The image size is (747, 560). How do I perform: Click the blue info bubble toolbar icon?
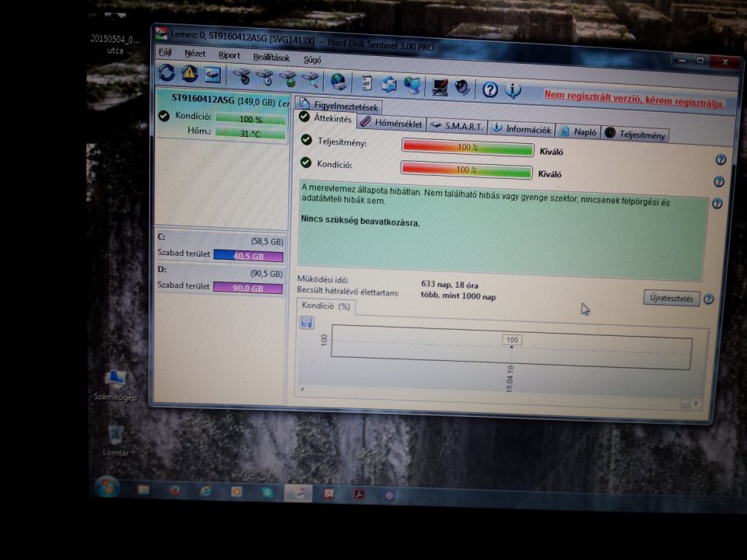point(513,90)
